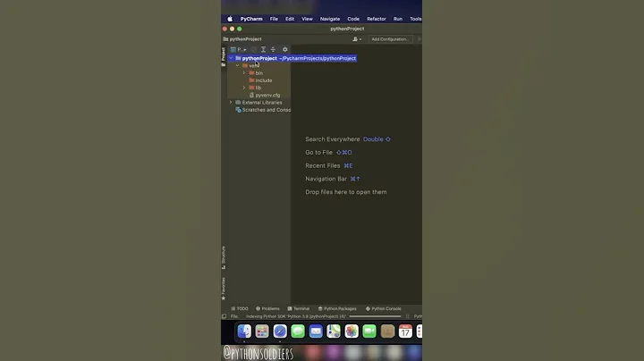Open the View menu

click(x=307, y=19)
